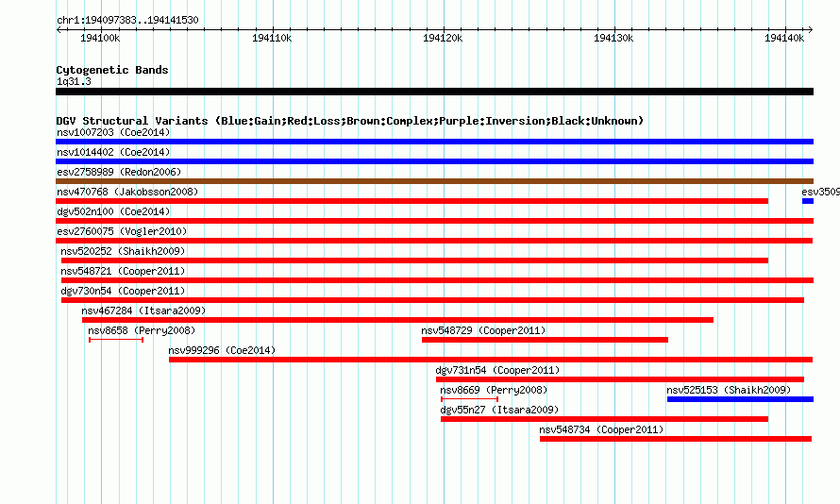Viewport: 840px width, 504px height.
Task: Open the dgv731n54 (Cooper2011) variant bar
Action: 620,379
